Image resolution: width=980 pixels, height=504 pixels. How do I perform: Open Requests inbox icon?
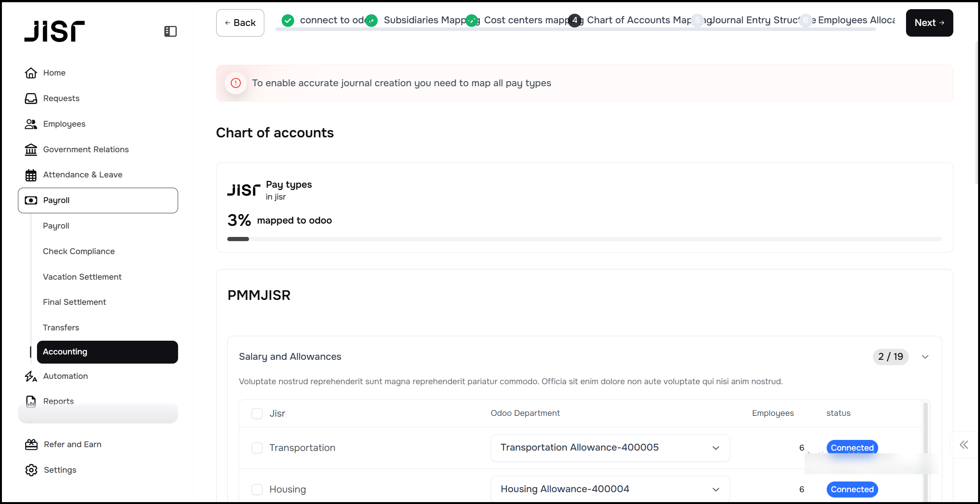click(x=31, y=98)
